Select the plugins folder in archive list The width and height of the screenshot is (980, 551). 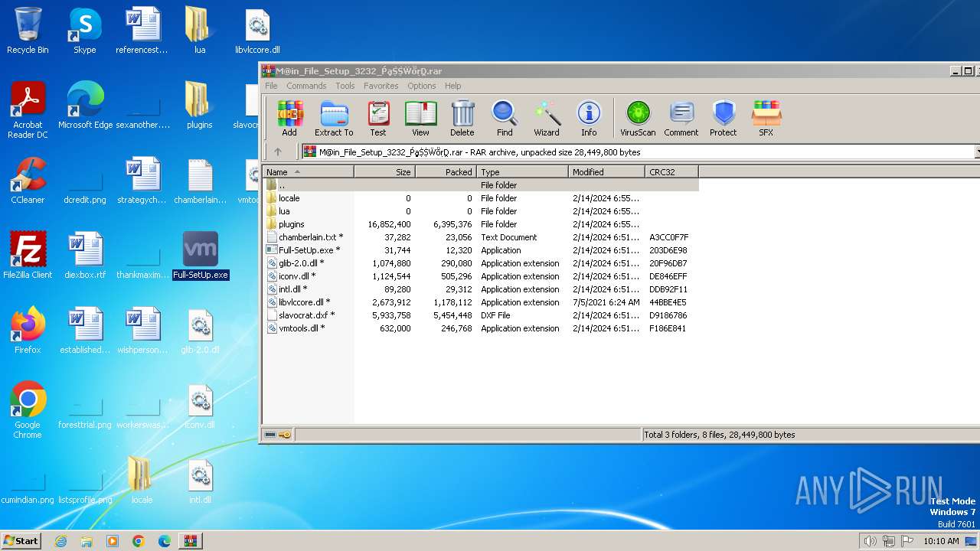480,224
